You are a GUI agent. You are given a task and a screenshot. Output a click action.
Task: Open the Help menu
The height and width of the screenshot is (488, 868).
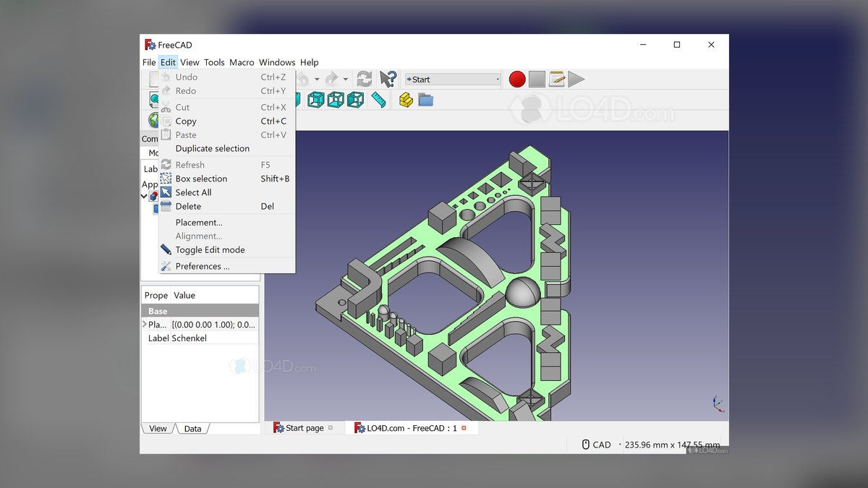coord(310,62)
